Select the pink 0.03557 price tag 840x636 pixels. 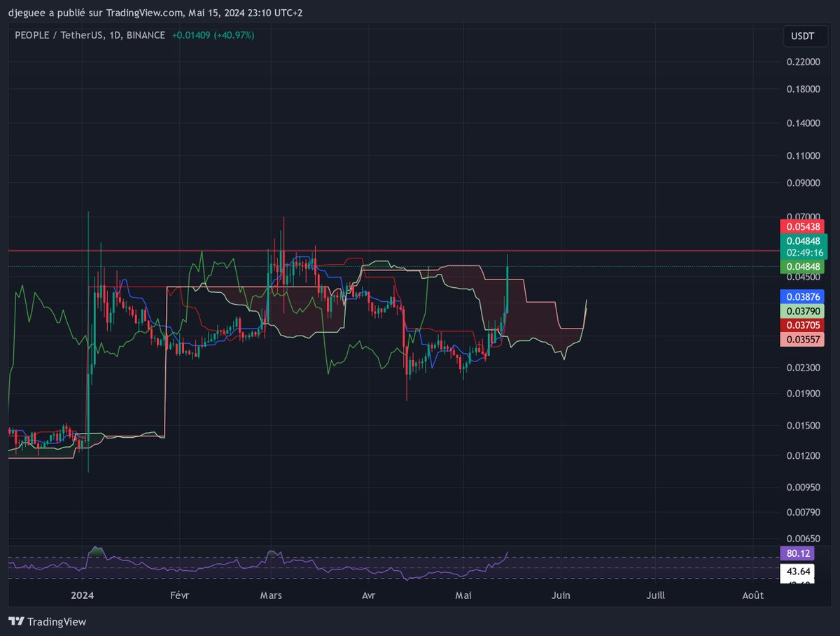click(x=802, y=340)
